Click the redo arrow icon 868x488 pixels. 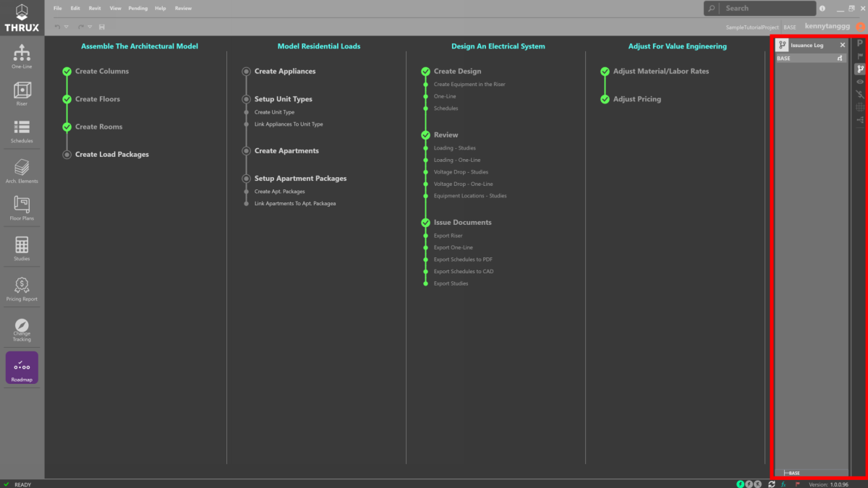coord(81,27)
